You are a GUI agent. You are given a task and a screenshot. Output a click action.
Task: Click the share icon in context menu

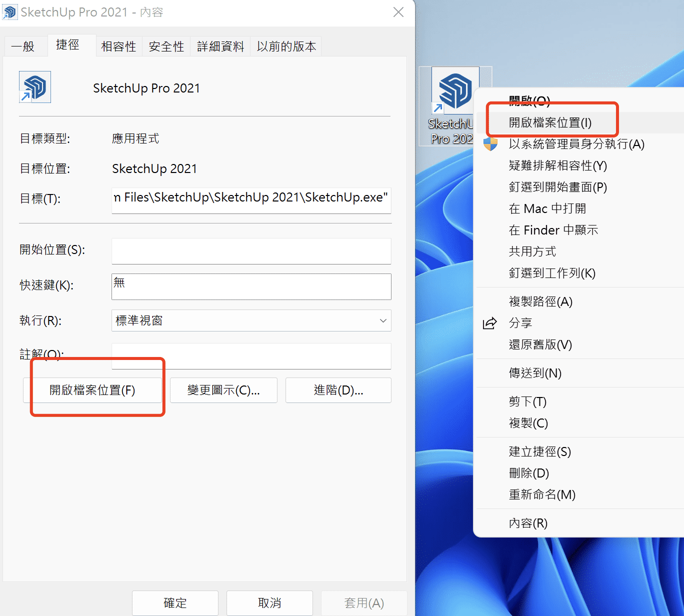click(x=489, y=323)
